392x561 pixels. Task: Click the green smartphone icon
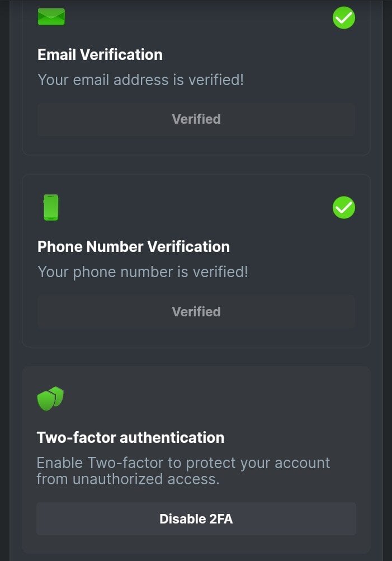click(x=51, y=207)
